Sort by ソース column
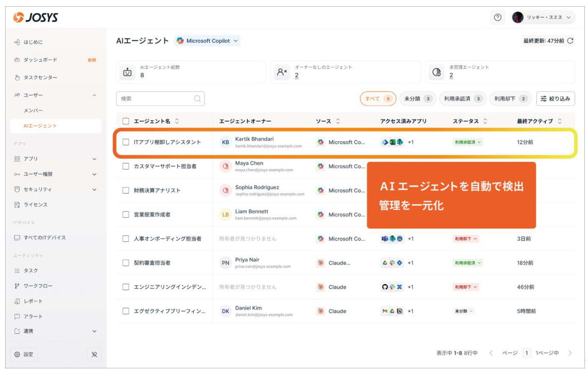This screenshot has height=373, width=588. [338, 121]
